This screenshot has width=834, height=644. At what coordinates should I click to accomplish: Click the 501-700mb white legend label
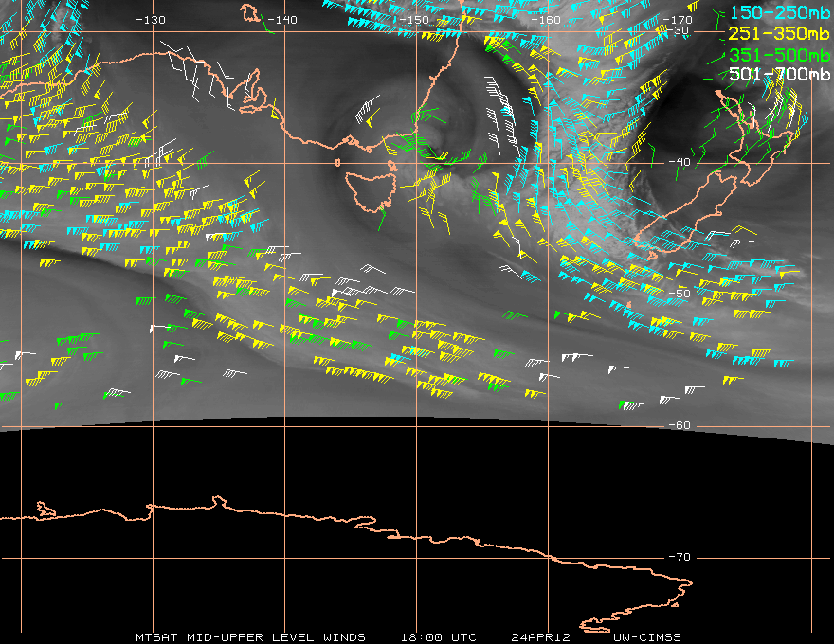(779, 74)
